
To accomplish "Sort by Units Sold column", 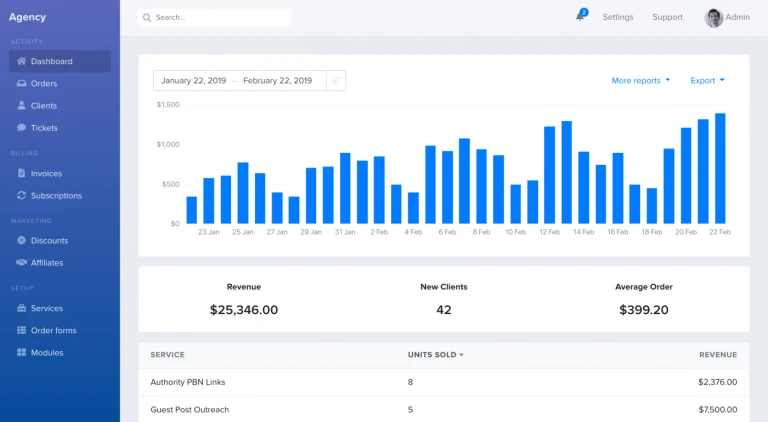I will pos(435,354).
